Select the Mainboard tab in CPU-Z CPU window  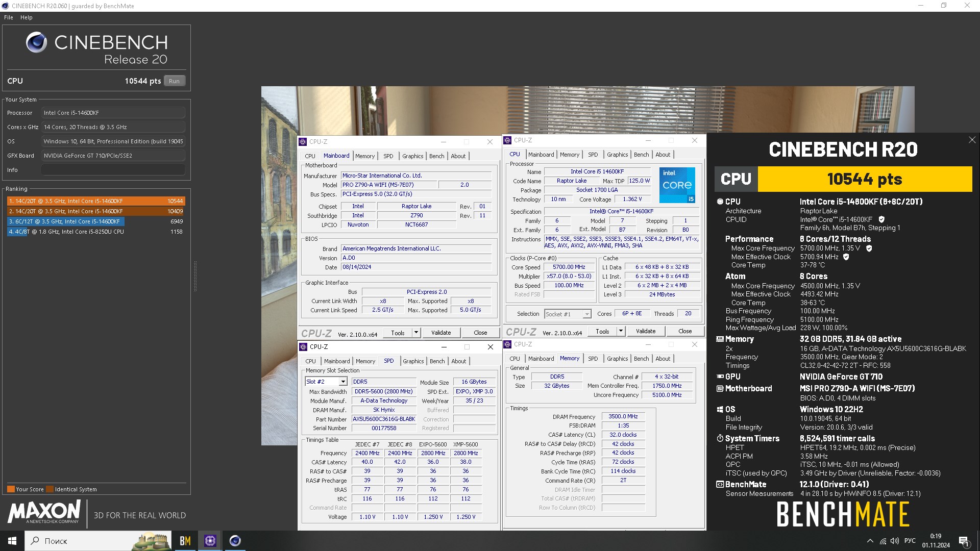pyautogui.click(x=541, y=155)
